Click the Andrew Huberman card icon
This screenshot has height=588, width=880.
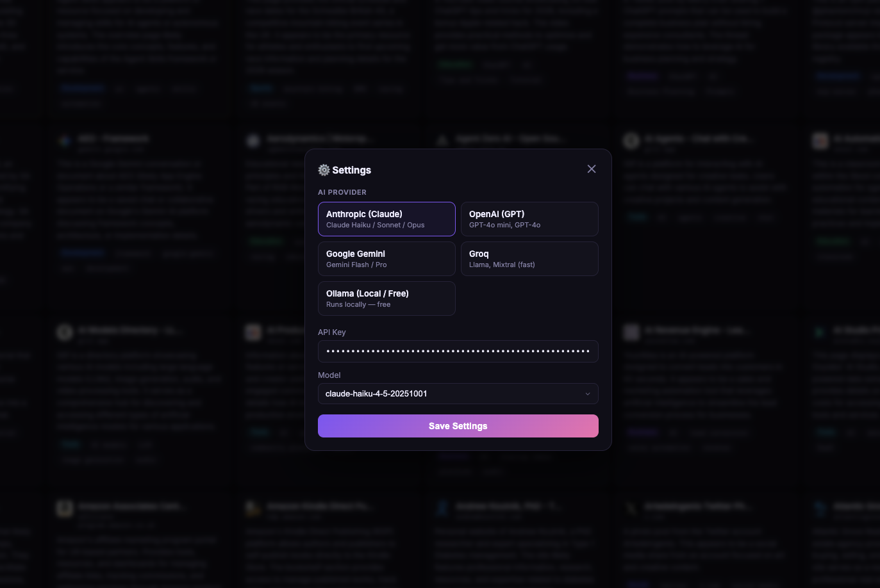coord(442,508)
